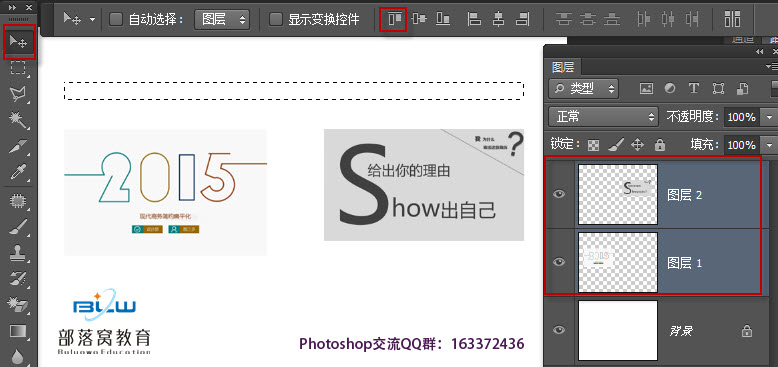
Task: Hide 图层 2 with eye icon
Action: click(x=559, y=194)
